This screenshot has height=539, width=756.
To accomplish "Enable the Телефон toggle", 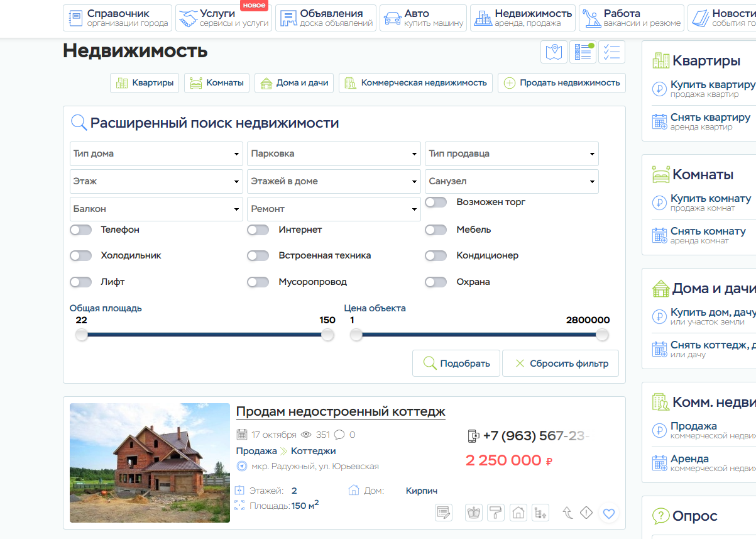I will [81, 230].
